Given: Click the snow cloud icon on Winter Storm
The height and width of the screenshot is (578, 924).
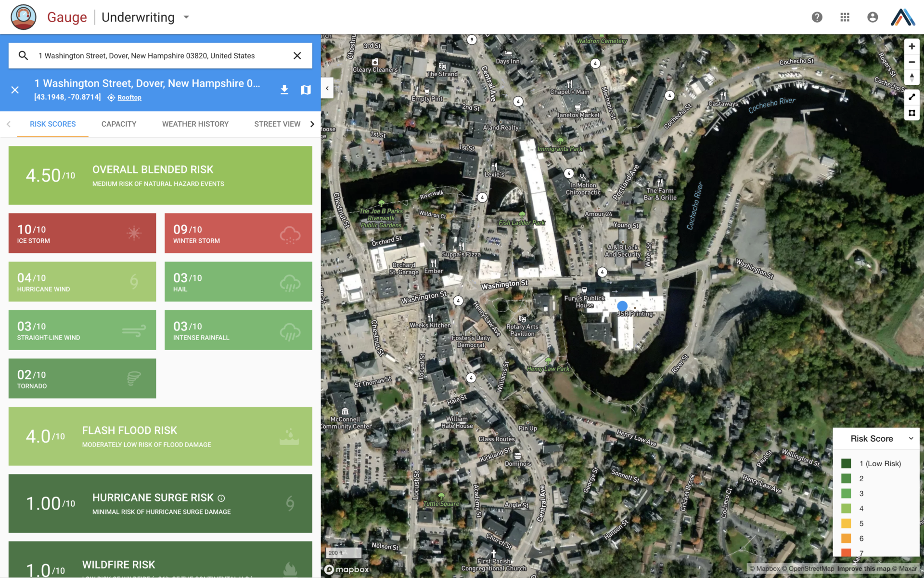Looking at the screenshot, I should (x=290, y=235).
